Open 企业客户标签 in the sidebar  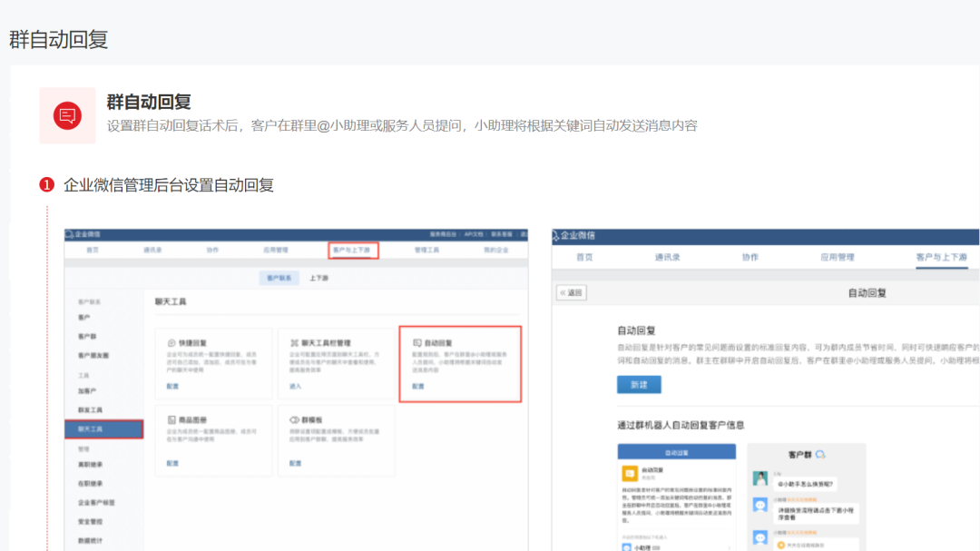95,502
